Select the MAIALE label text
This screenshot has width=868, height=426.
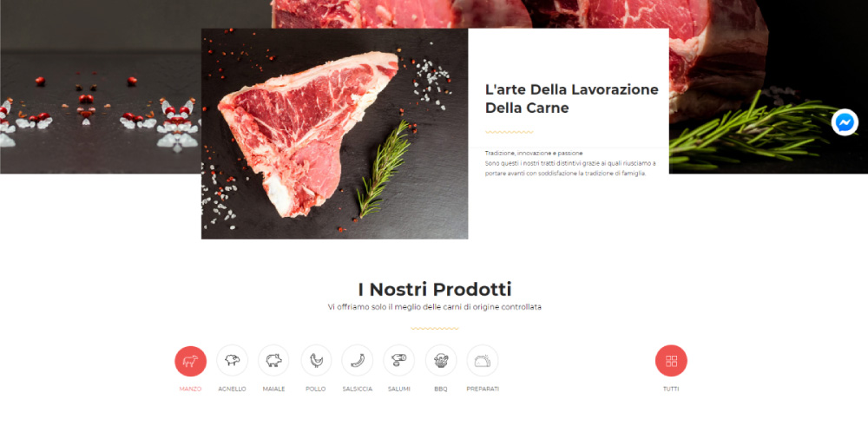273,389
